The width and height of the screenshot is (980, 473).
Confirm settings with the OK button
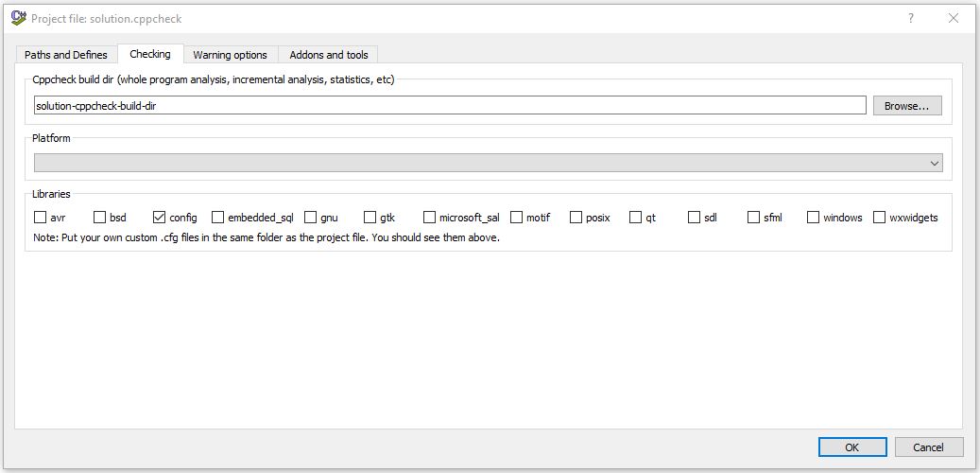852,447
